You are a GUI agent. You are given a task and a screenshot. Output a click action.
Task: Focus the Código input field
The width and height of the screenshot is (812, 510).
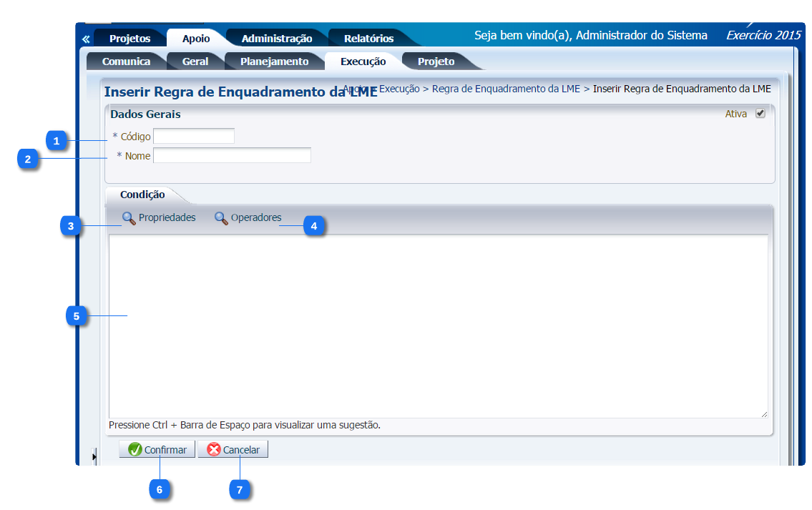[194, 136]
